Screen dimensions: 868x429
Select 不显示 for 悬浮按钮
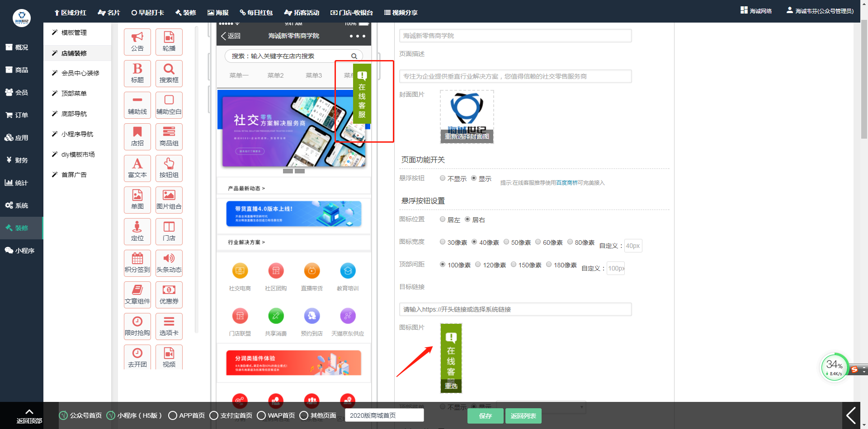[x=443, y=178]
